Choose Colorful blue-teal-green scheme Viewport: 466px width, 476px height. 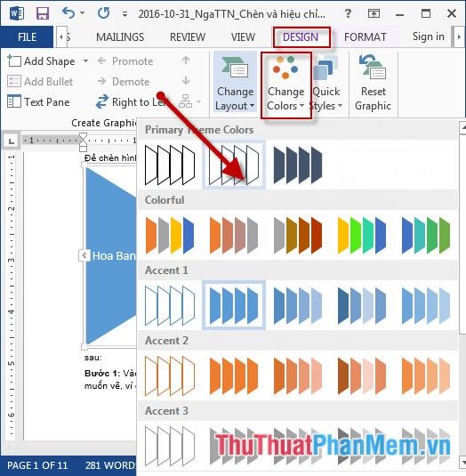[426, 235]
